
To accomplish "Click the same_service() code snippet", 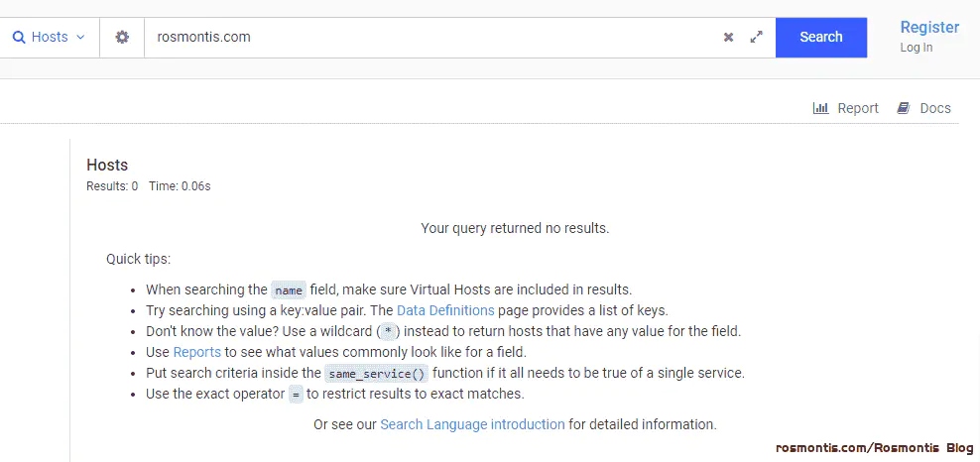I will click(376, 374).
